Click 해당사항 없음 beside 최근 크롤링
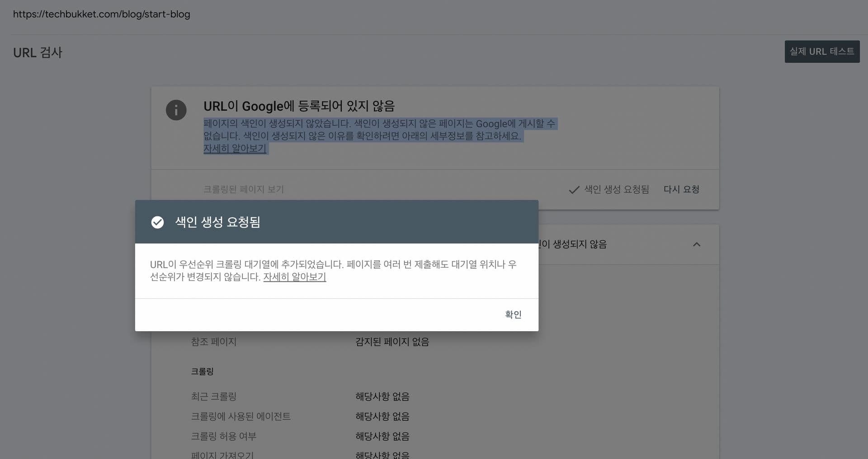 [382, 396]
